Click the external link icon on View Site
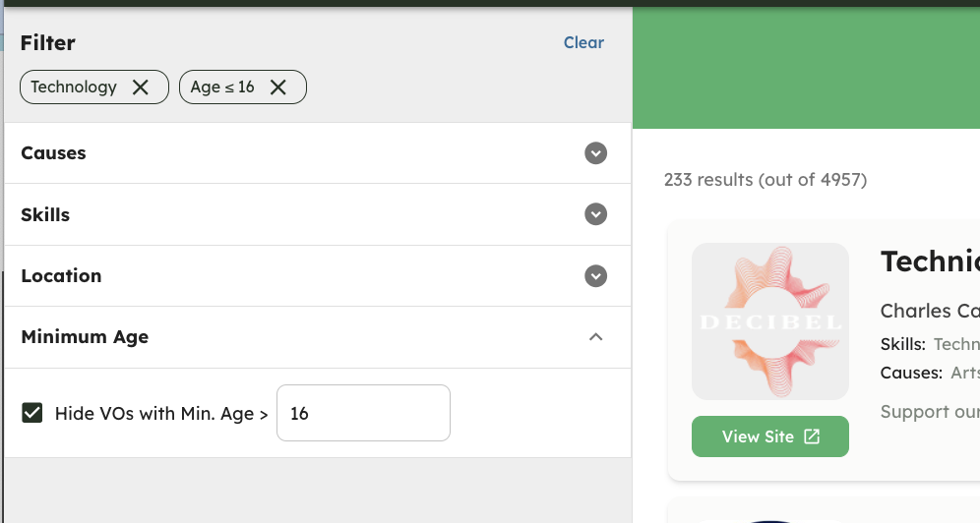980x523 pixels. coord(811,436)
